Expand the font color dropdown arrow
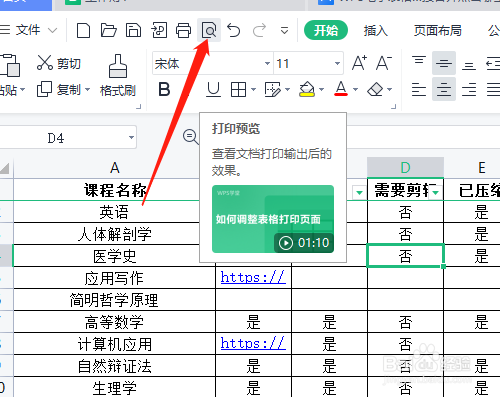 (x=355, y=89)
